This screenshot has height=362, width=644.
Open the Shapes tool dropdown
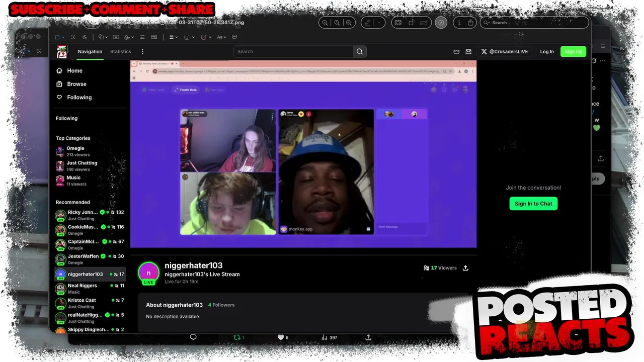[x=103, y=37]
